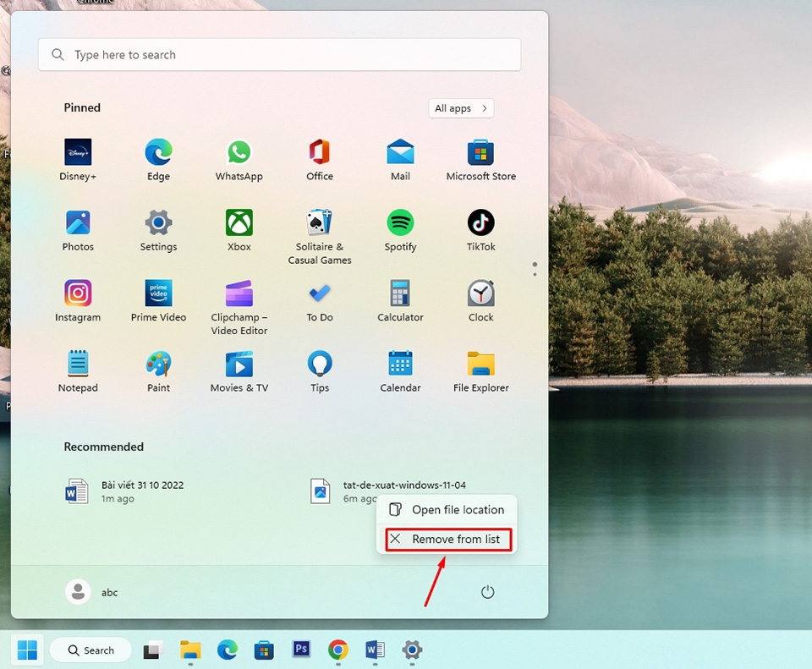Launch Edge from pinned apps

pyautogui.click(x=158, y=160)
